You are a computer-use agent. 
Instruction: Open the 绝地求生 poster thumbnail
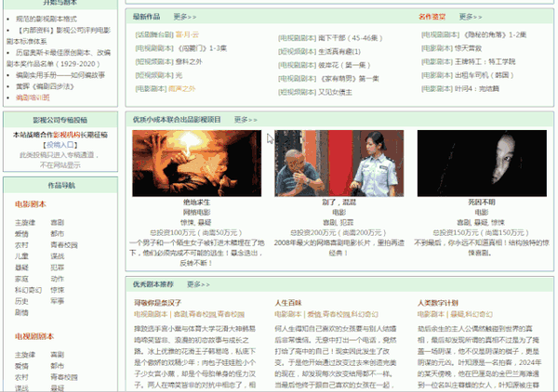197,163
